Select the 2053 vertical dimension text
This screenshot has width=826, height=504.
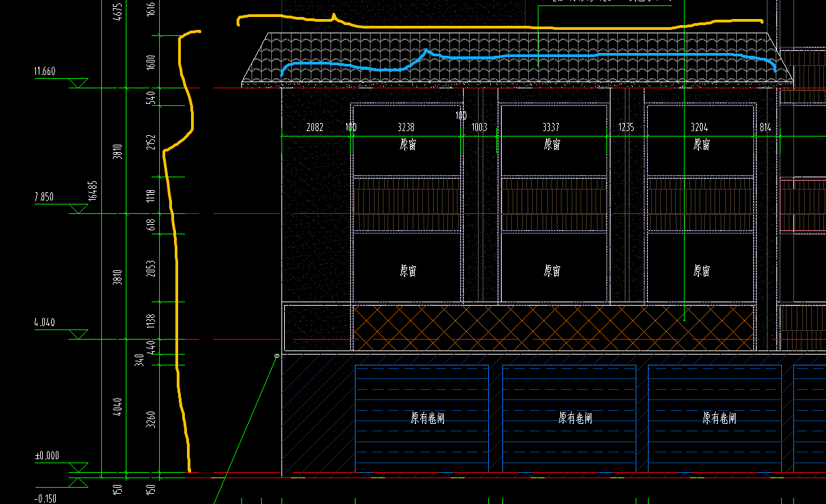click(x=151, y=268)
